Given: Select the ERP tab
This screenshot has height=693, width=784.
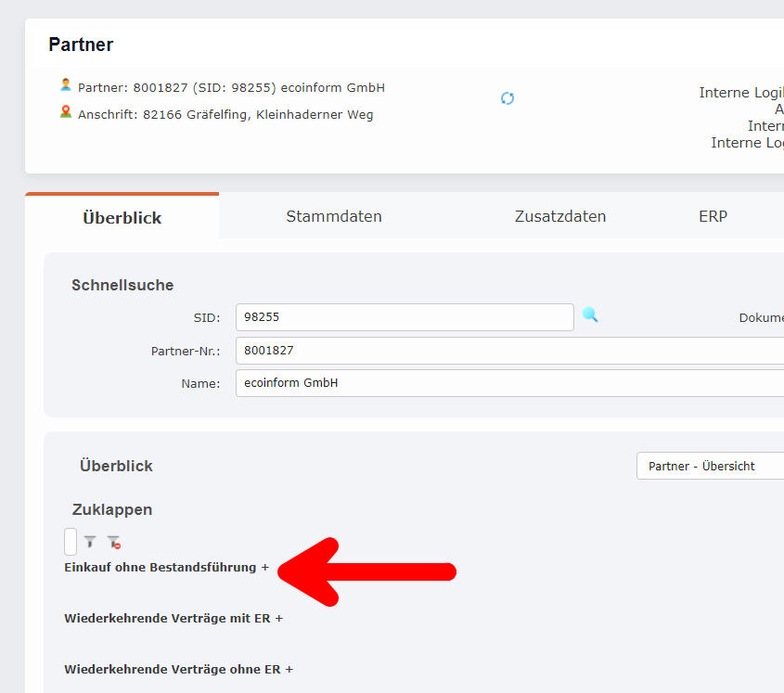Looking at the screenshot, I should [x=713, y=215].
